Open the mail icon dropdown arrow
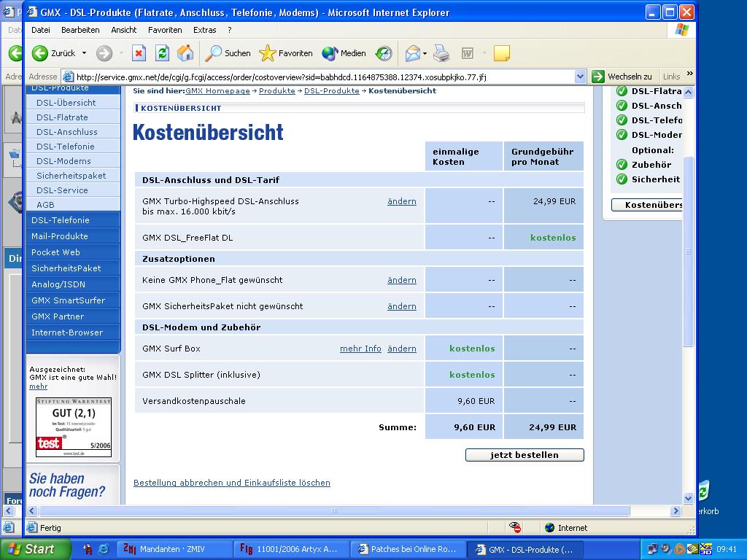This screenshot has width=747, height=560. point(425,53)
